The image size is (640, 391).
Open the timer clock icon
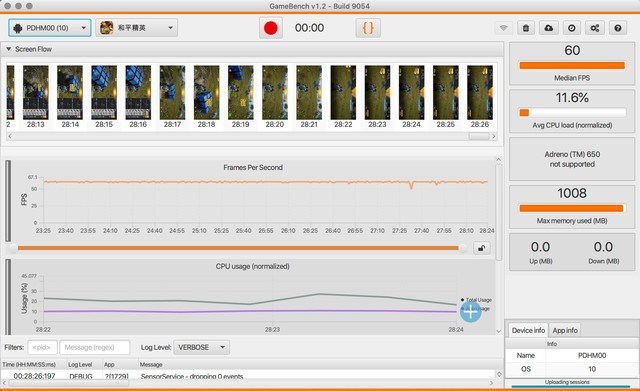tap(571, 28)
